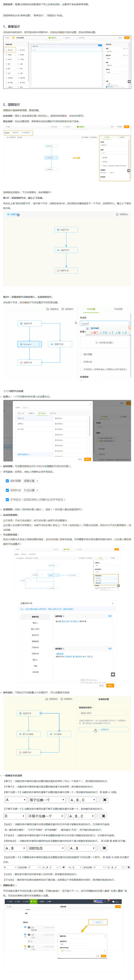134x980 pixels.
Task: Click 流程测试 on the canvas containing 流程节点1
Action: [122, 214]
